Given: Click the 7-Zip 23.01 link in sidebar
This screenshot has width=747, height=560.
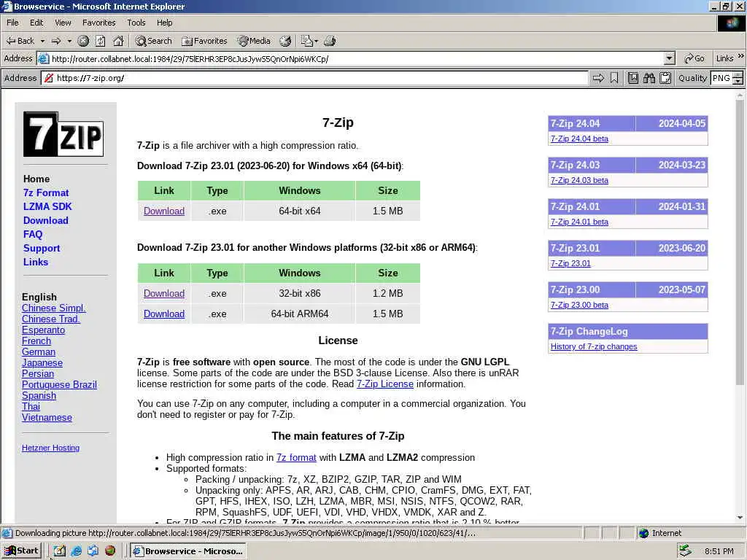Looking at the screenshot, I should point(570,263).
